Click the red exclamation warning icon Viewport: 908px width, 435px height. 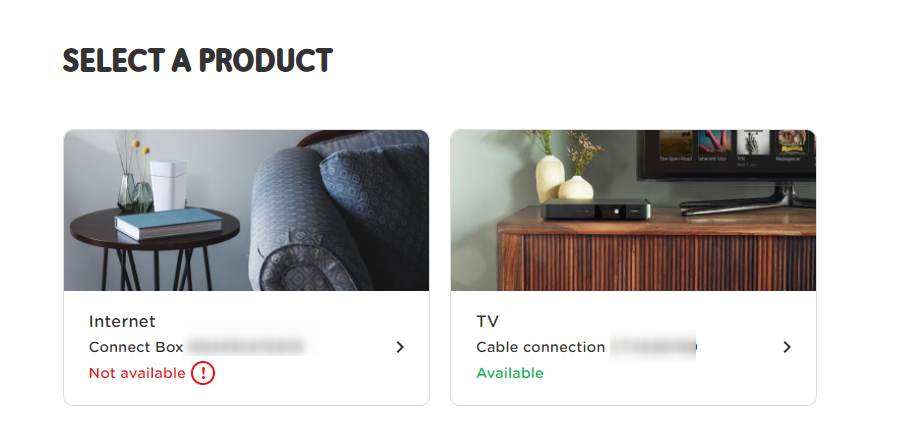(x=203, y=374)
